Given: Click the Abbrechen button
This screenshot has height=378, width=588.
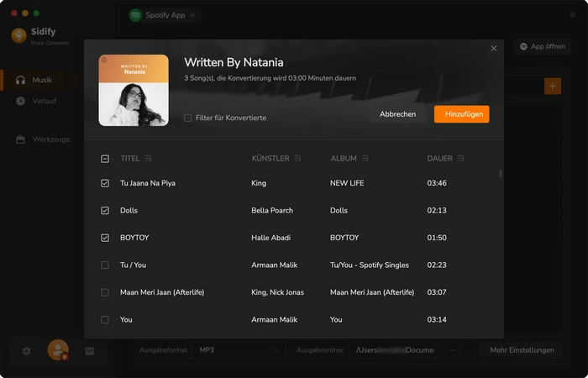Looking at the screenshot, I should tap(397, 114).
